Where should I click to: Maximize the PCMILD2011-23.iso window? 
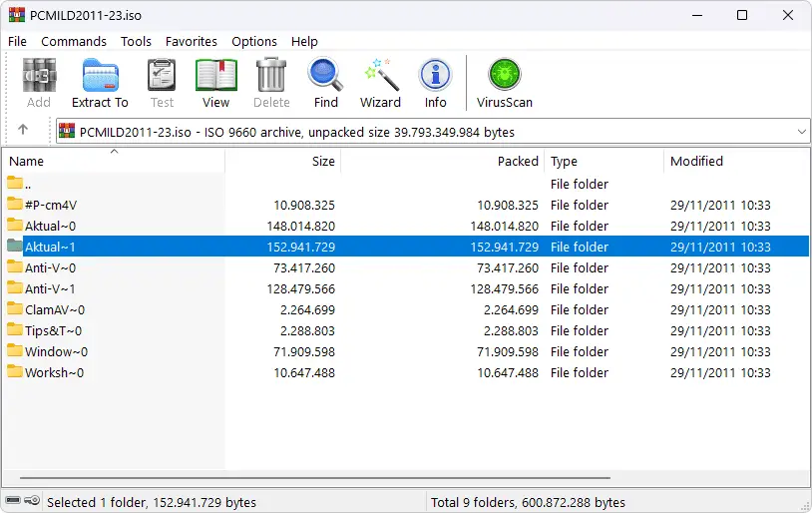[x=742, y=15]
